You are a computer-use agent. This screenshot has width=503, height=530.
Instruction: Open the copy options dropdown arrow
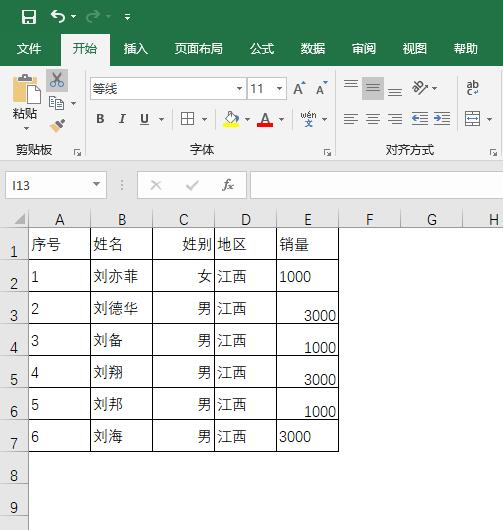(x=73, y=103)
